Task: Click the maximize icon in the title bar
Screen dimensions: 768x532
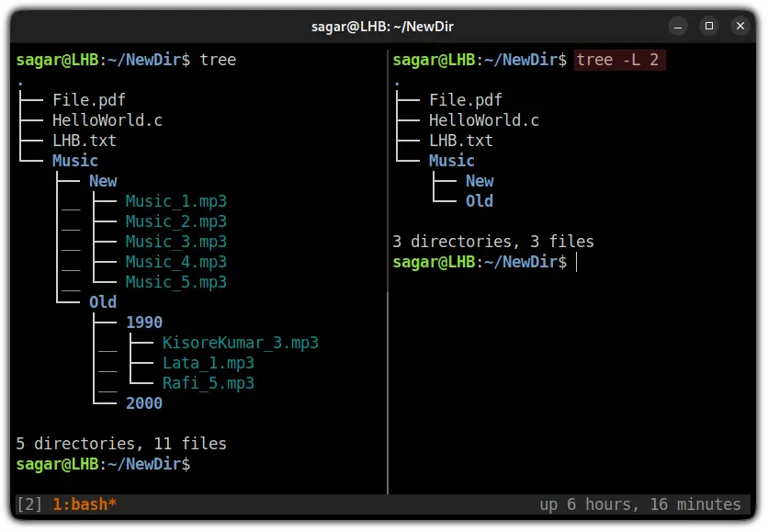Action: click(710, 26)
